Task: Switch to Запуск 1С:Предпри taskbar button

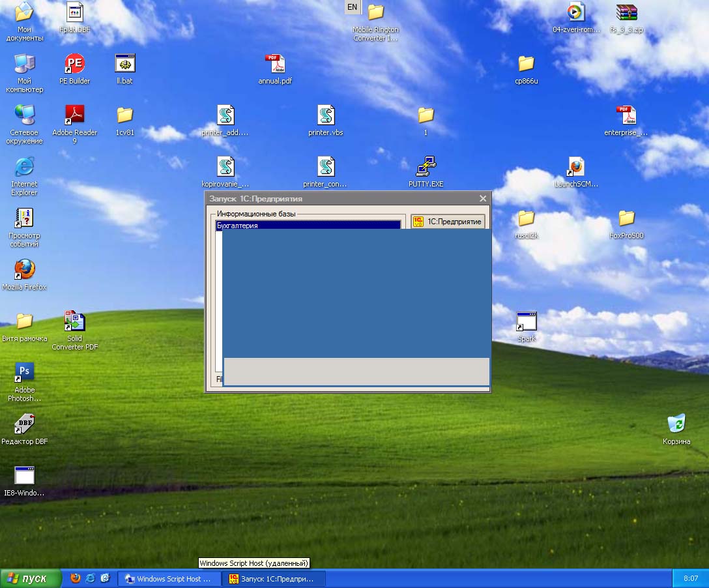Action: click(x=273, y=578)
